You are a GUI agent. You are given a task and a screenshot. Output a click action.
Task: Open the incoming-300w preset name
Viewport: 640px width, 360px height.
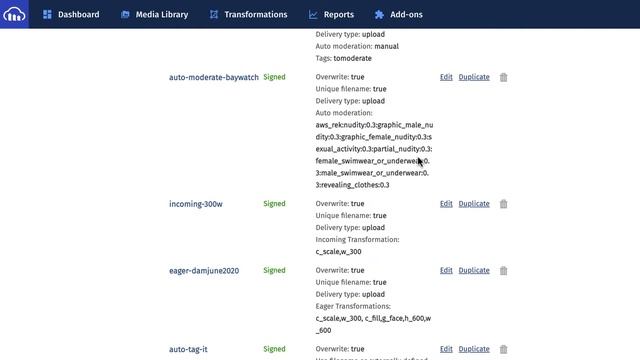[x=196, y=204]
